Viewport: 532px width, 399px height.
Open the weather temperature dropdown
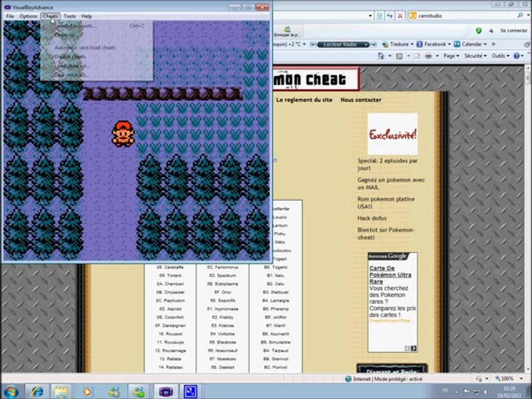(x=304, y=44)
